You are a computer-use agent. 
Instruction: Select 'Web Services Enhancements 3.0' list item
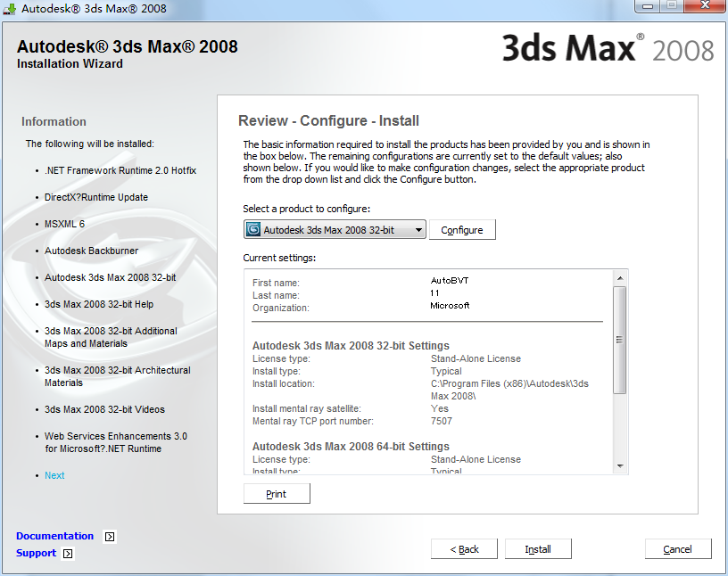[116, 442]
